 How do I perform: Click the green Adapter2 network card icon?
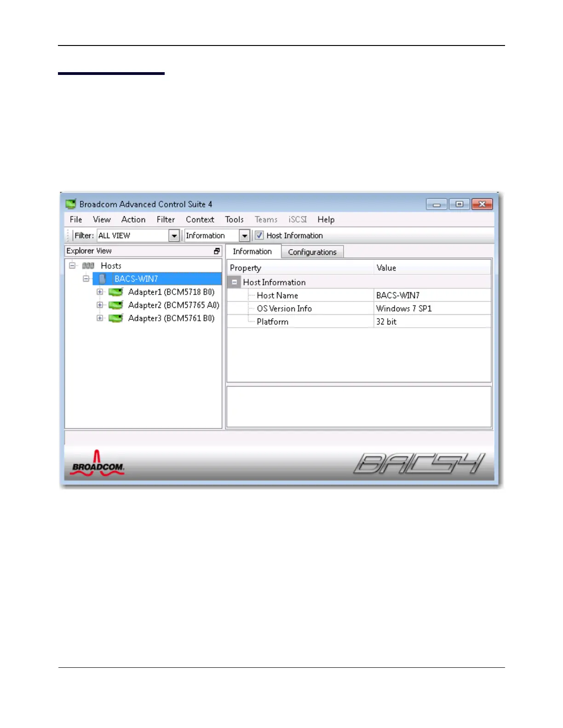tap(115, 305)
